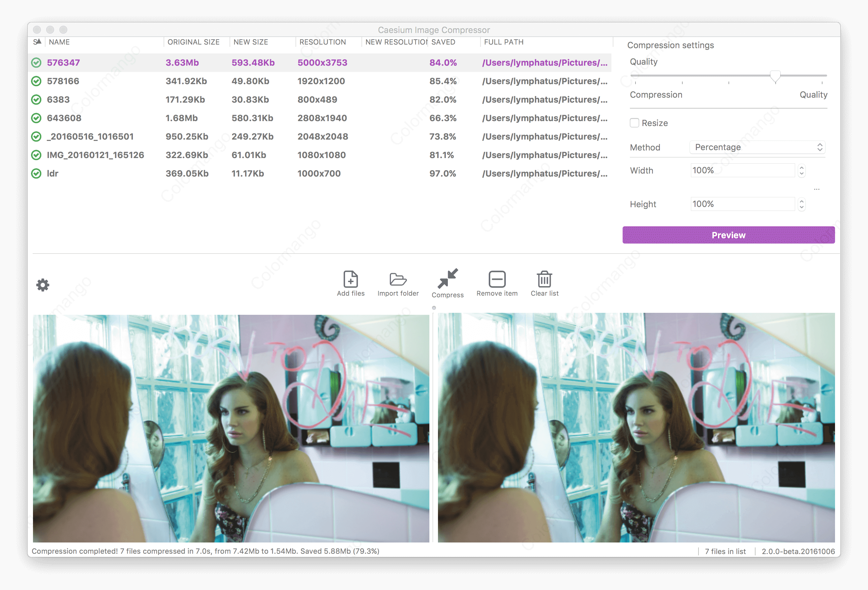The image size is (868, 590).
Task: Sort list by the NAME column header
Action: pos(60,42)
